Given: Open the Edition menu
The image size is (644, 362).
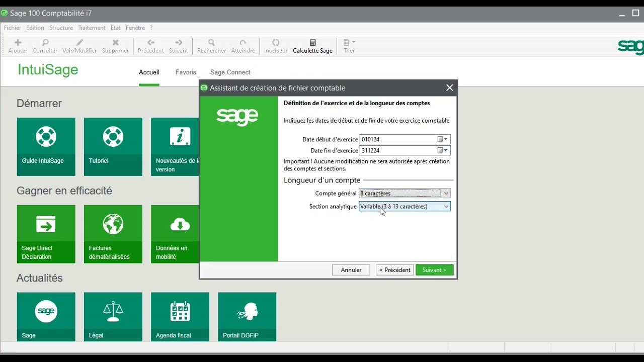Looking at the screenshot, I should (35, 28).
